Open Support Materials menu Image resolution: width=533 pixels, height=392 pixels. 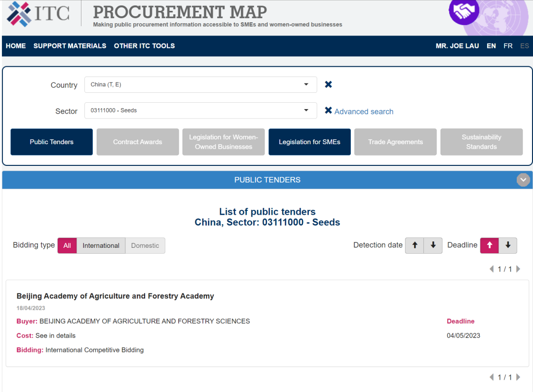coord(70,46)
